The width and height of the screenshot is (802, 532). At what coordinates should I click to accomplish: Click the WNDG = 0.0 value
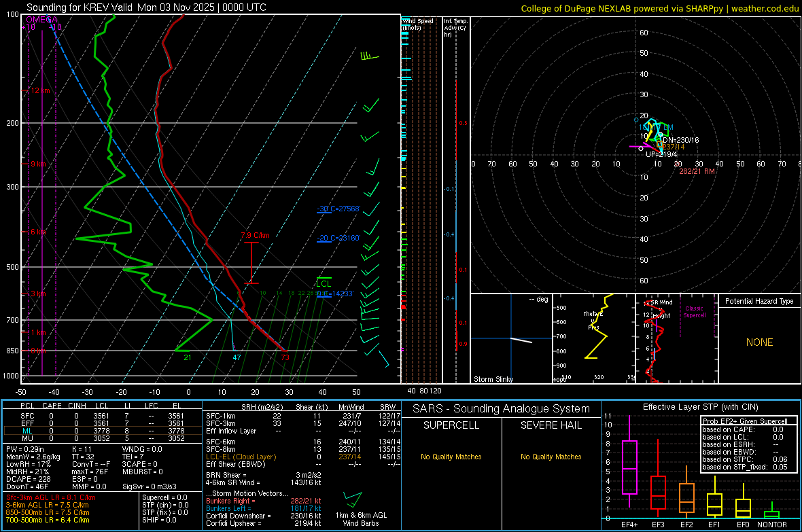(141, 449)
